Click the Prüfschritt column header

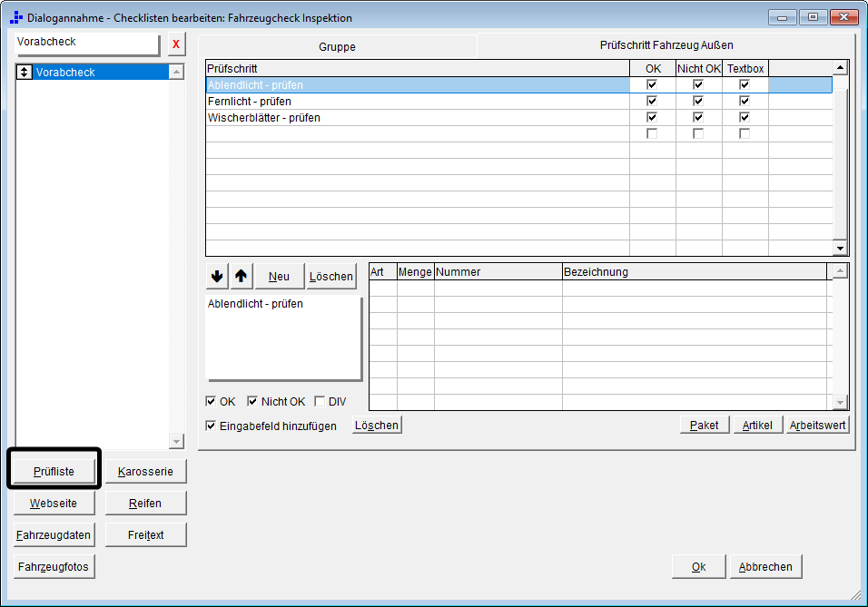click(x=418, y=69)
